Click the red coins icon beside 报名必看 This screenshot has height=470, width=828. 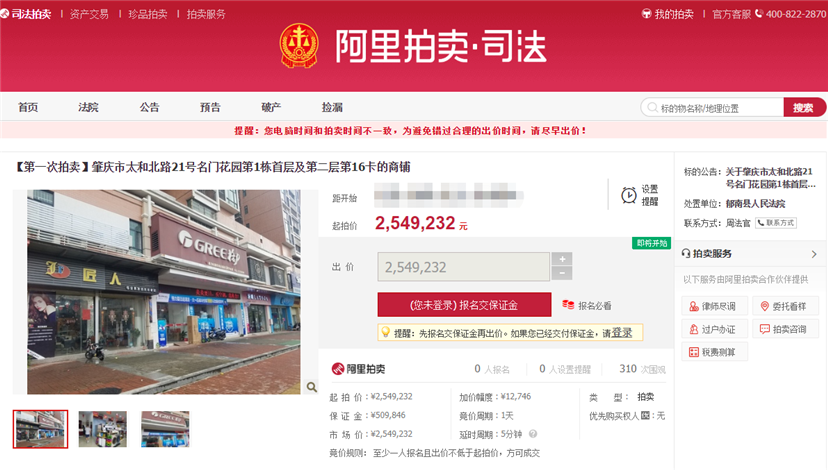(568, 305)
